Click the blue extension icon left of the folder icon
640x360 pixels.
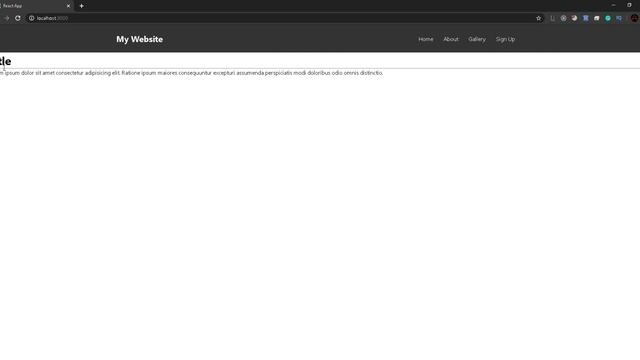[586, 18]
